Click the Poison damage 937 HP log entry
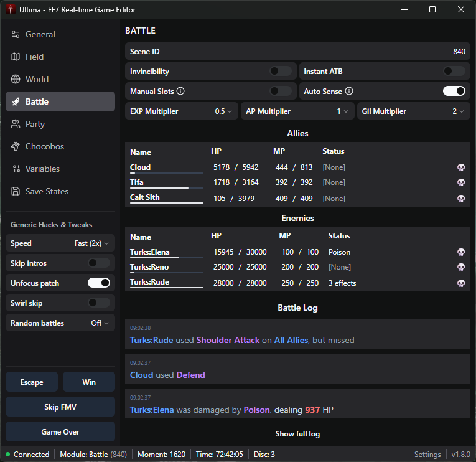Image resolution: width=476 pixels, height=462 pixels. point(297,403)
